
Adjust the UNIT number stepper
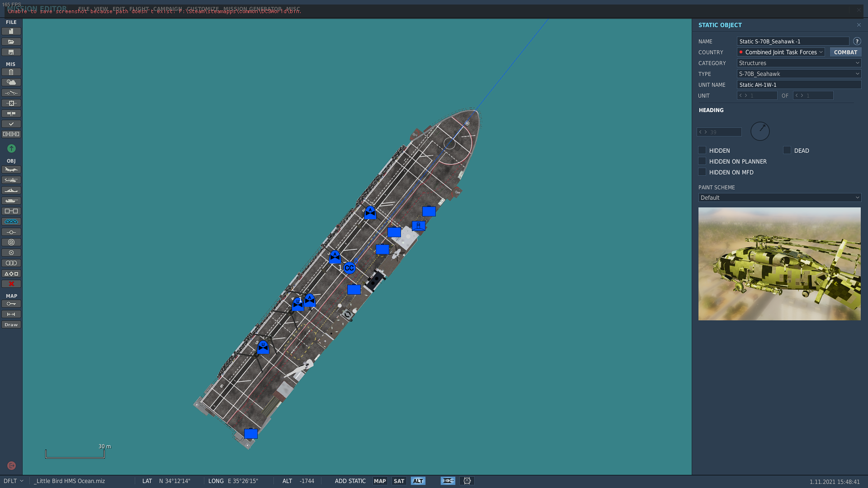tap(757, 95)
